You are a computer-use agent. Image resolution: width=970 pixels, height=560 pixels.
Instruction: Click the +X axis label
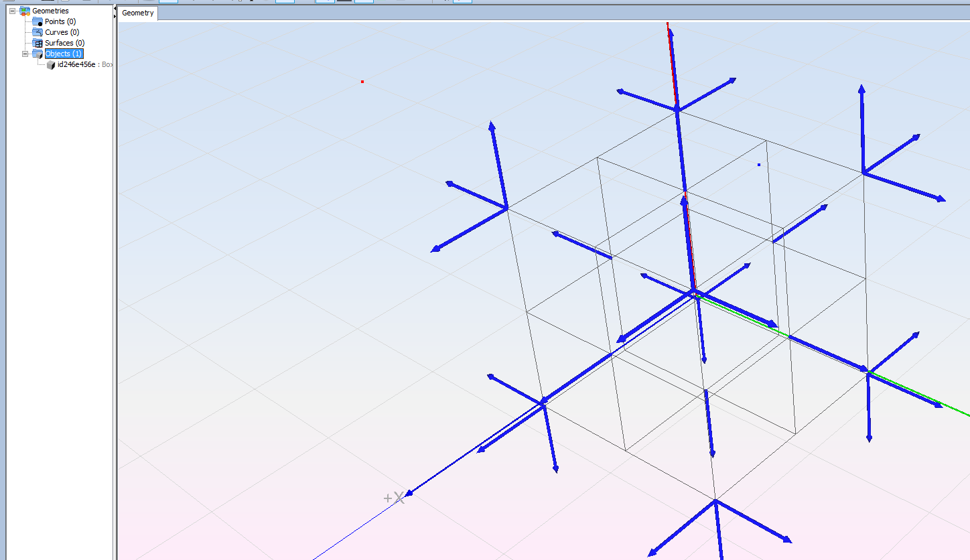coord(394,498)
